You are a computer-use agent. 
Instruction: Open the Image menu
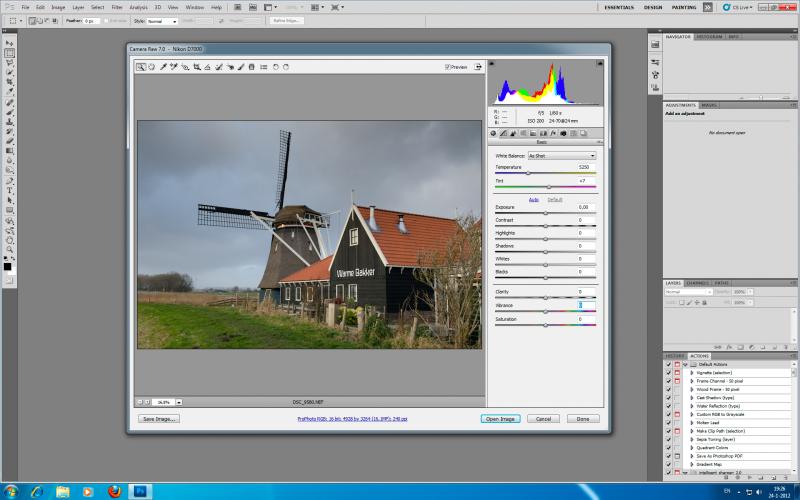[x=58, y=7]
